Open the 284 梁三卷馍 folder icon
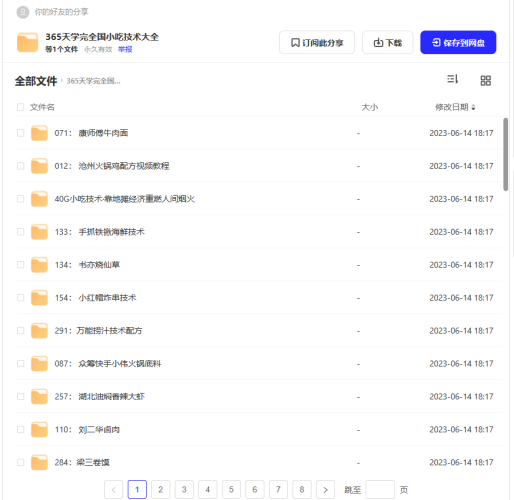Image resolution: width=514 pixels, height=500 pixels. (39, 463)
